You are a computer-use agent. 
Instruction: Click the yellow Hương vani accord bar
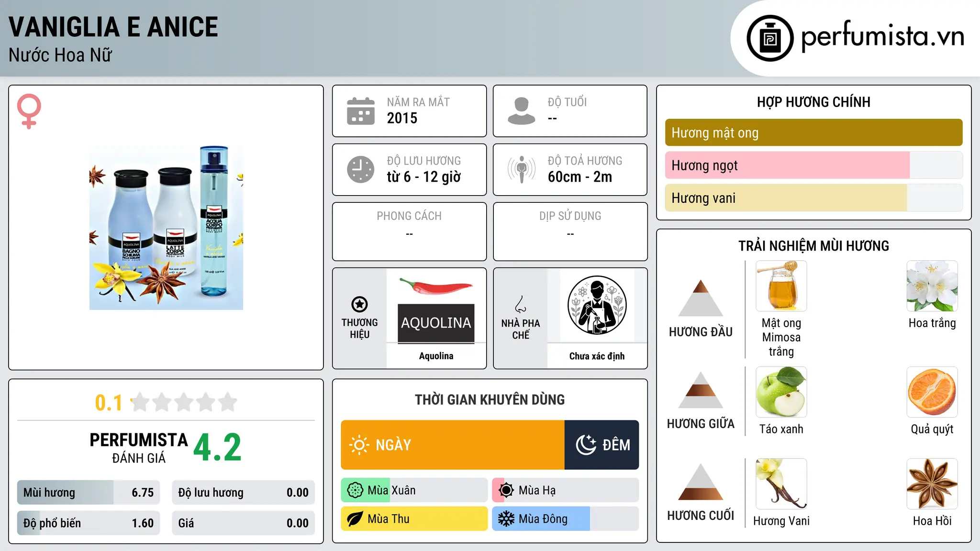814,198
